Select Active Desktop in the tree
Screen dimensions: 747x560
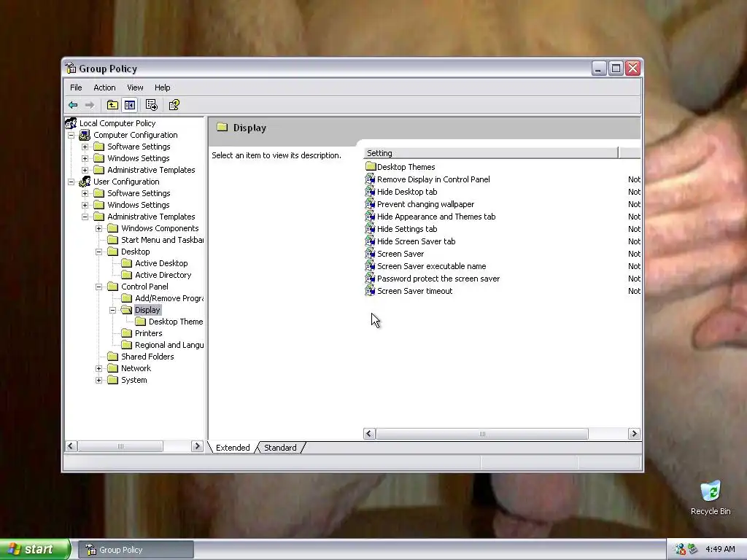[161, 263]
